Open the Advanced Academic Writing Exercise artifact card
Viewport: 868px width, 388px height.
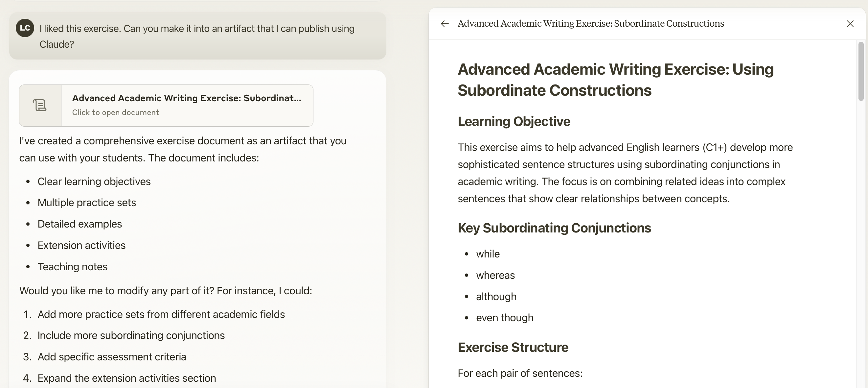pyautogui.click(x=186, y=98)
